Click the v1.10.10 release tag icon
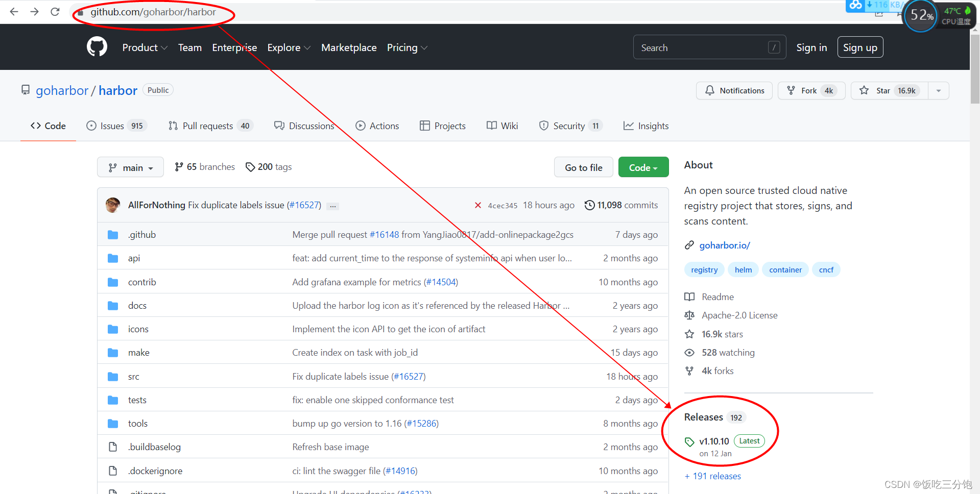 click(x=689, y=441)
